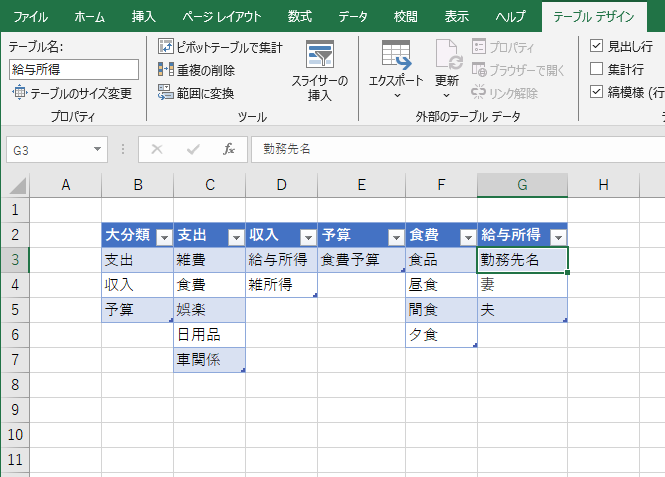
Task: Click the ブラウザーで開く button
Action: (x=518, y=70)
